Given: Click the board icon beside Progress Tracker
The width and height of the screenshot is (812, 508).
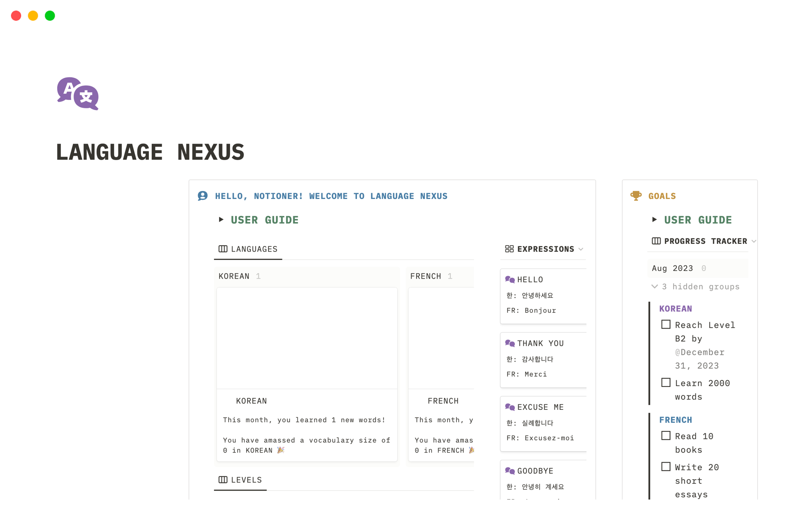Looking at the screenshot, I should (x=656, y=241).
